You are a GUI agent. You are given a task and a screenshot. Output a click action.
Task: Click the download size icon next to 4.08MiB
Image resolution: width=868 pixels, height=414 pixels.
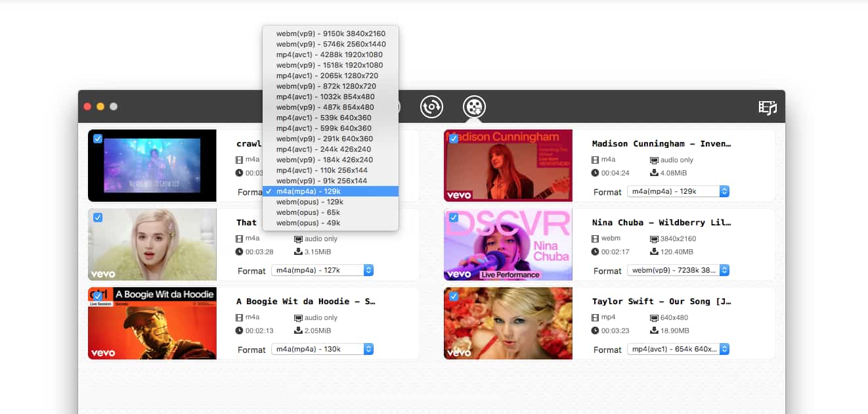pos(654,173)
